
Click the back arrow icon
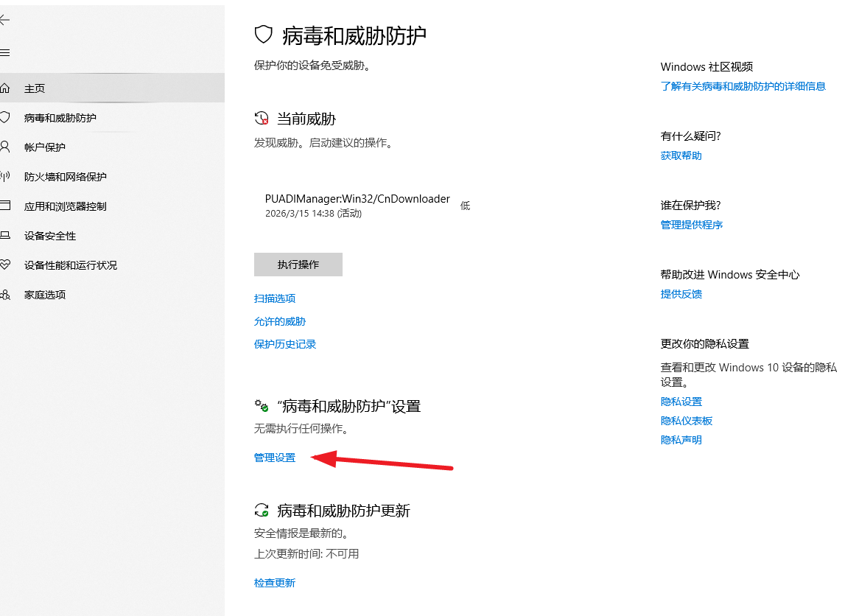click(x=5, y=21)
